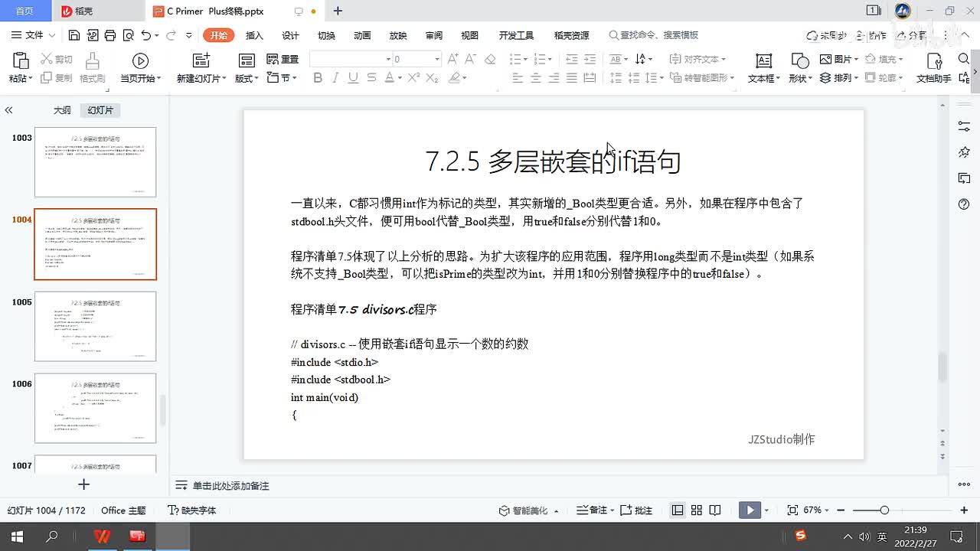Open the File (文件) menu

click(x=33, y=35)
